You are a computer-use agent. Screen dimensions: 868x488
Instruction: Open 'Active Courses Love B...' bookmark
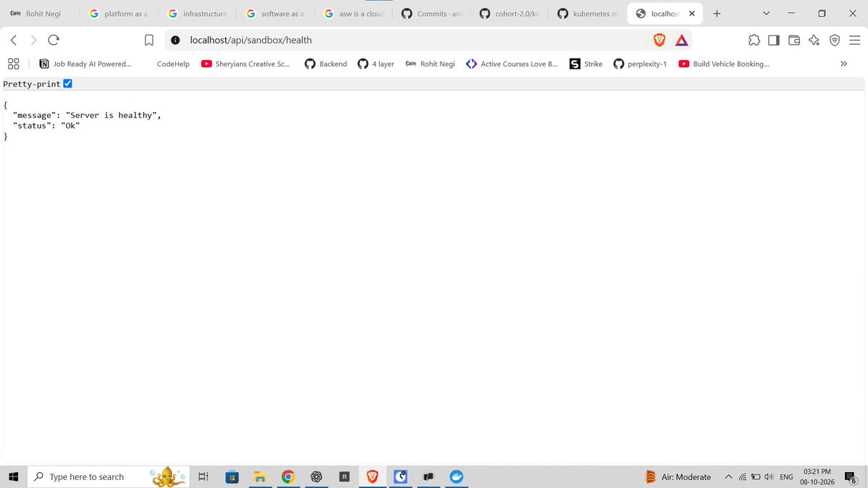[512, 64]
